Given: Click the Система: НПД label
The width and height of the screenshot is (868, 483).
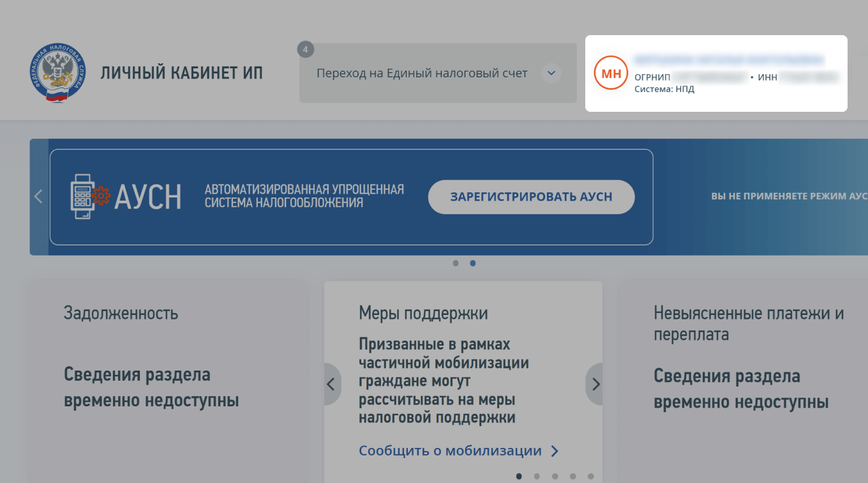Looking at the screenshot, I should coord(665,89).
